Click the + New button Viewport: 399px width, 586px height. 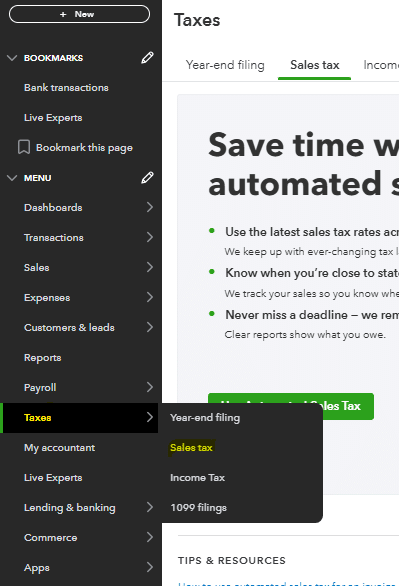pos(79,14)
